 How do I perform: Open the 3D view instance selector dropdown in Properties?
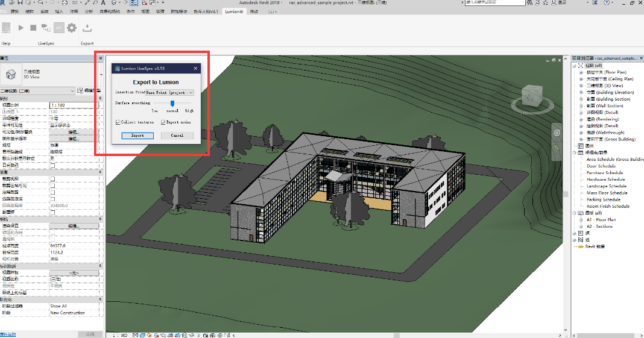coord(37,90)
